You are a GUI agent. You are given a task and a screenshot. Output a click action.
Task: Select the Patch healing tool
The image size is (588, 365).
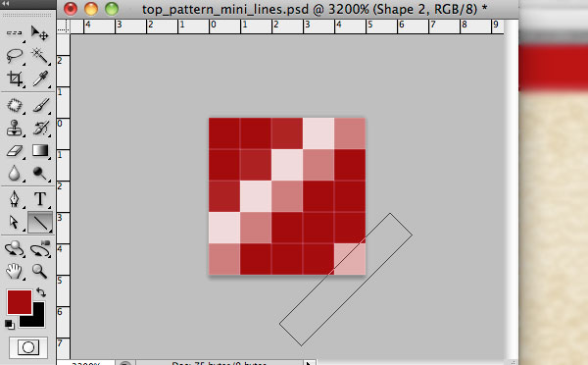pyautogui.click(x=15, y=106)
